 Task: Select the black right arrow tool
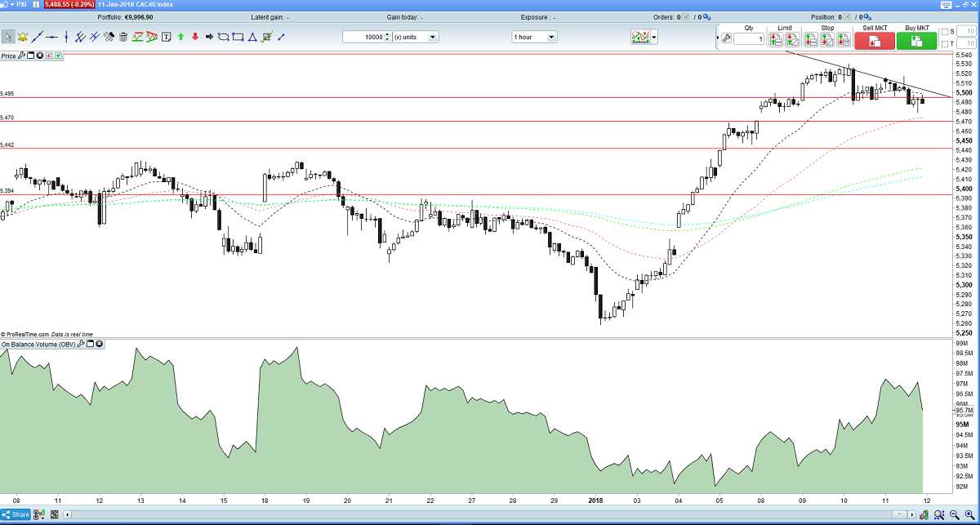pos(209,37)
